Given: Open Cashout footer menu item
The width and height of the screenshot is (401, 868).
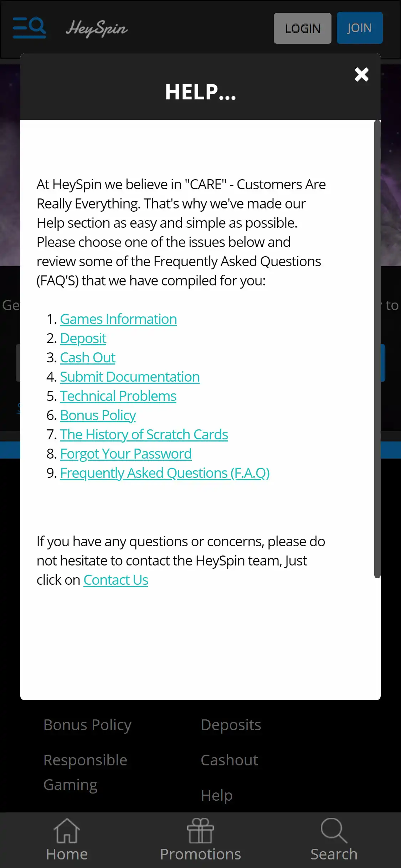Looking at the screenshot, I should coord(229,760).
